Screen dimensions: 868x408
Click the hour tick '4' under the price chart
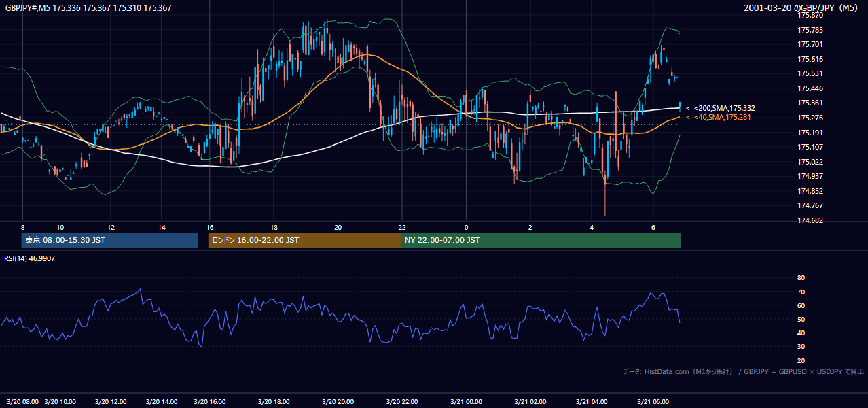(x=592, y=227)
